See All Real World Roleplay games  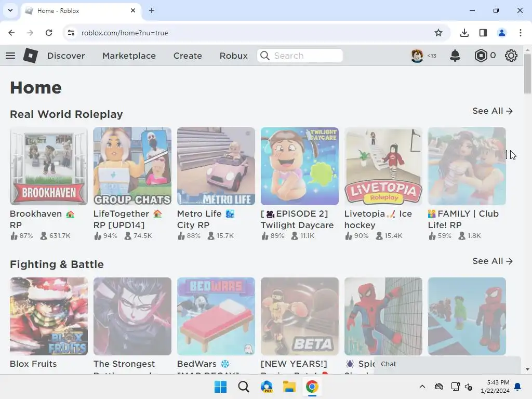493,111
